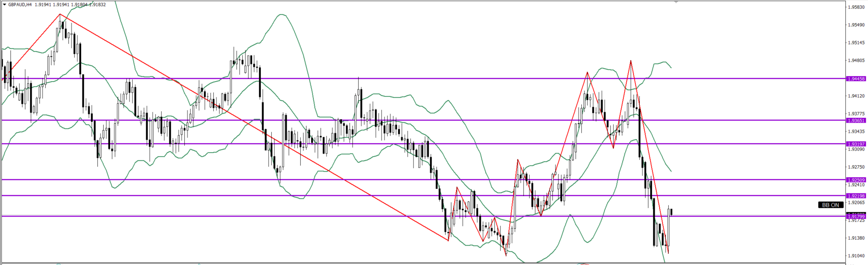The height and width of the screenshot is (265, 868).
Task: Click the 1.92509 purple price tag
Action: pos(856,180)
